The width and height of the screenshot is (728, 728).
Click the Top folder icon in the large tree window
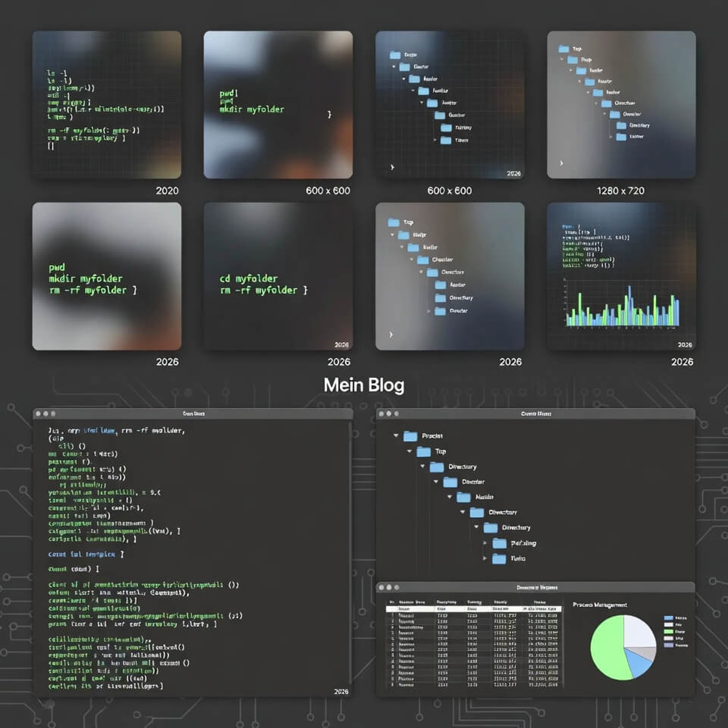[424, 451]
